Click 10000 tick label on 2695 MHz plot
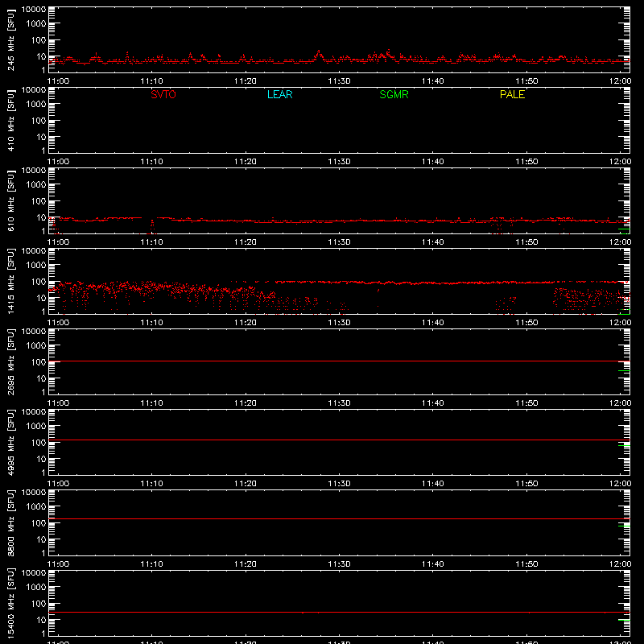 (34, 332)
